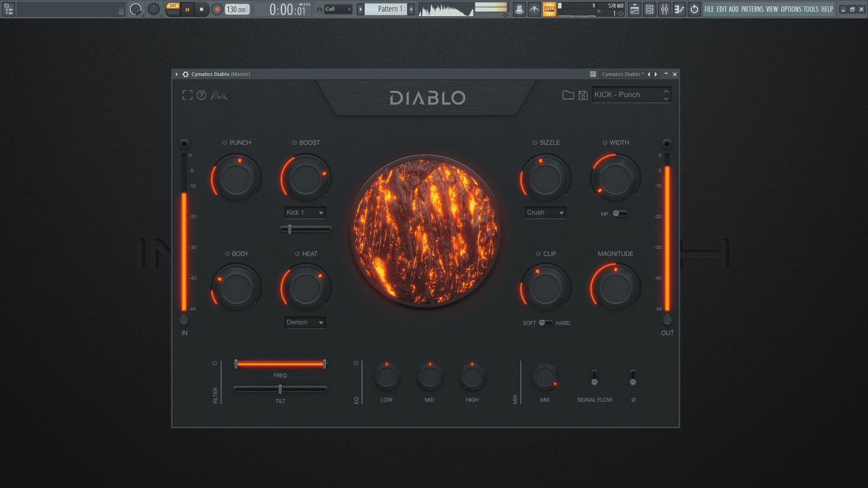Image resolution: width=868 pixels, height=488 pixels.
Task: Switch to SONG mode button
Action: pos(173,13)
